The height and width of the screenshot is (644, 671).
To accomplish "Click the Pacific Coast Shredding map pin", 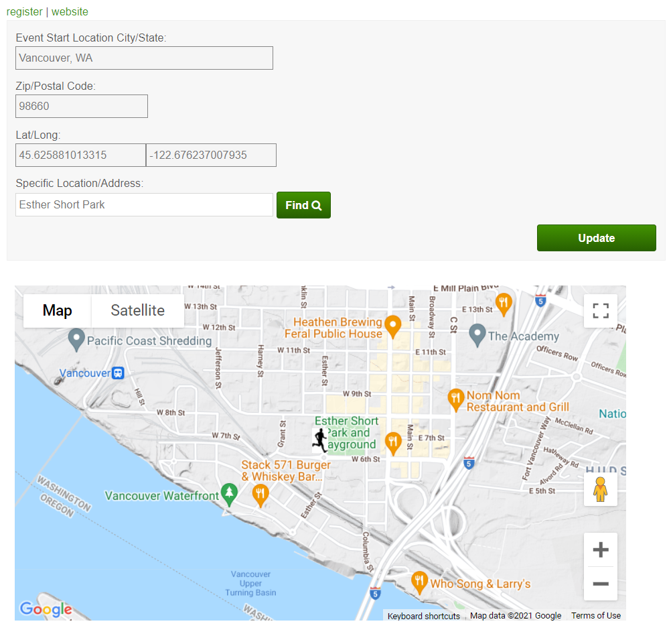I will coord(76,340).
